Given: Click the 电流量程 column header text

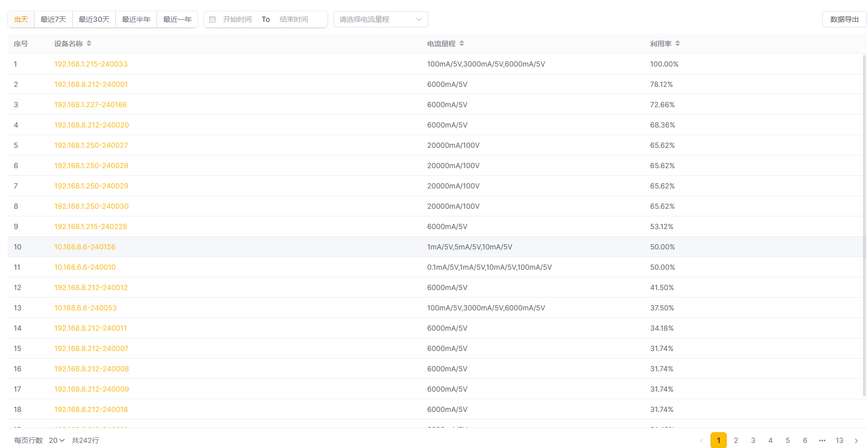Looking at the screenshot, I should 441,44.
